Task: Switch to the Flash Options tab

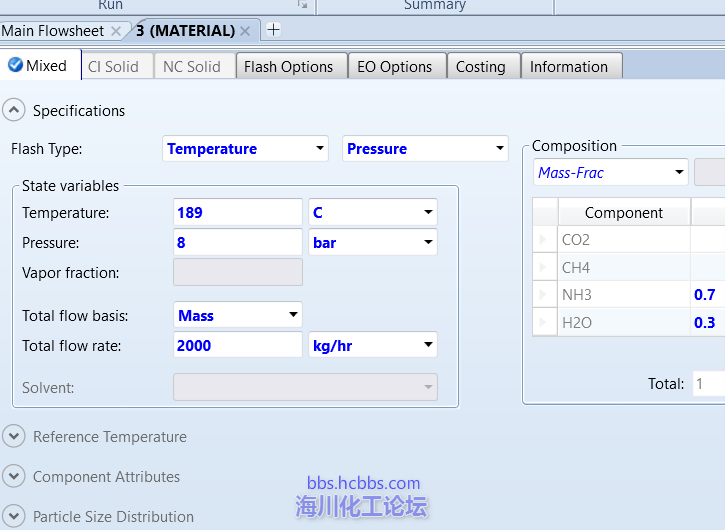Action: pos(288,67)
